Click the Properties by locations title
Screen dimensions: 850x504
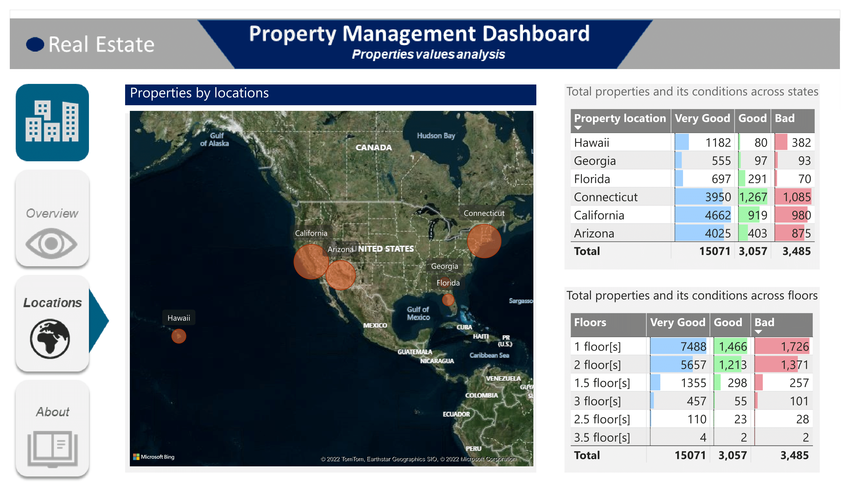tap(199, 93)
